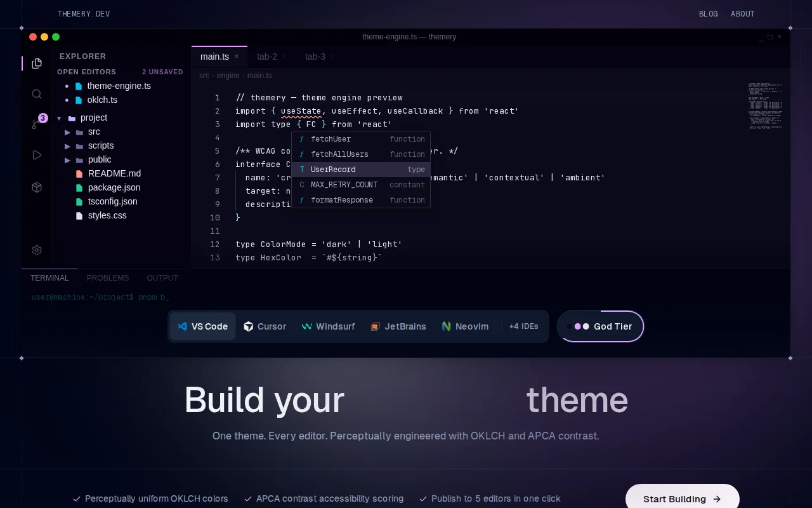Open the Extensions cube icon
Screen dimensions: 812x508
37,187
